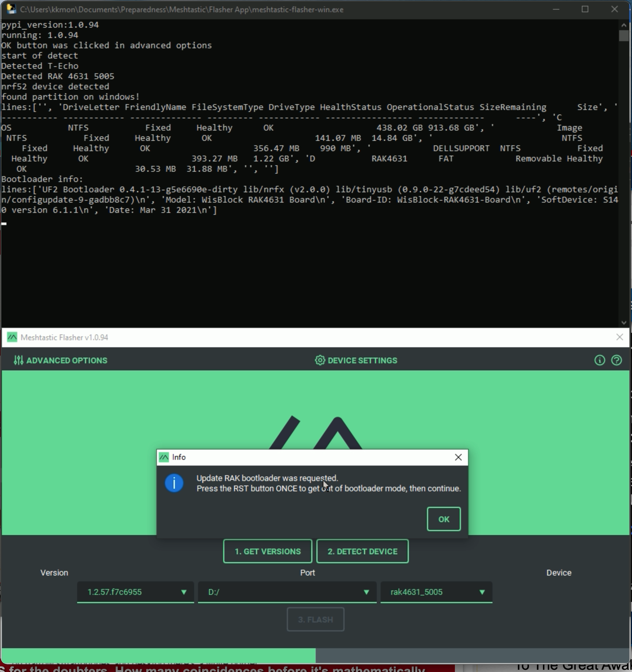Click the console scrollbar up arrow

click(x=625, y=25)
